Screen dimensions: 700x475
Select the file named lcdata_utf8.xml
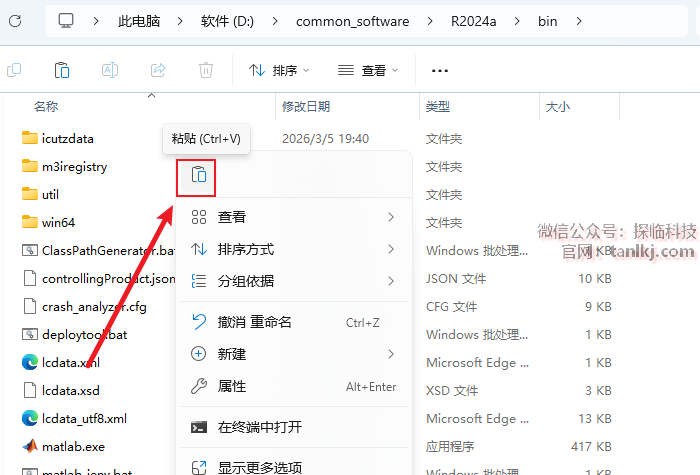tap(84, 419)
